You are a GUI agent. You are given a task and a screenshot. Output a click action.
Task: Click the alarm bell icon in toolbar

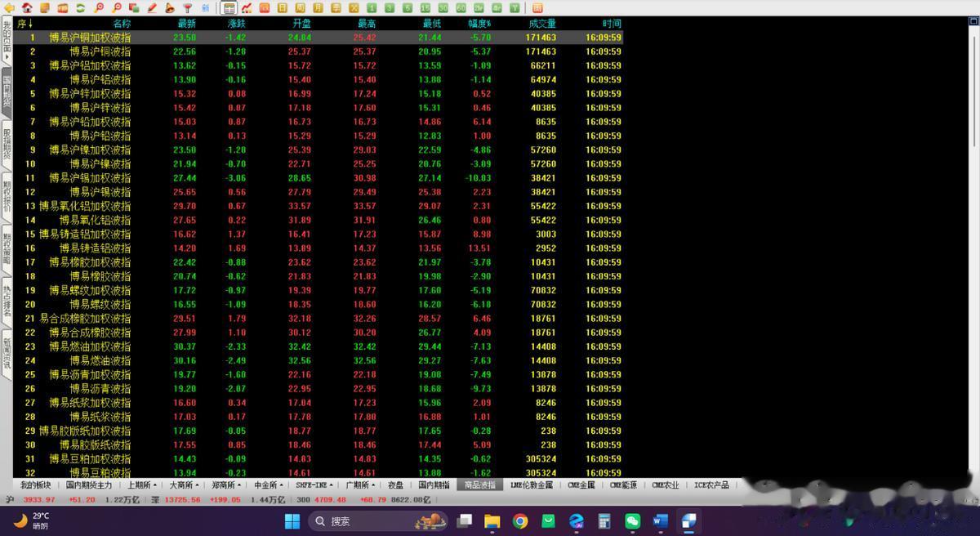(x=169, y=8)
